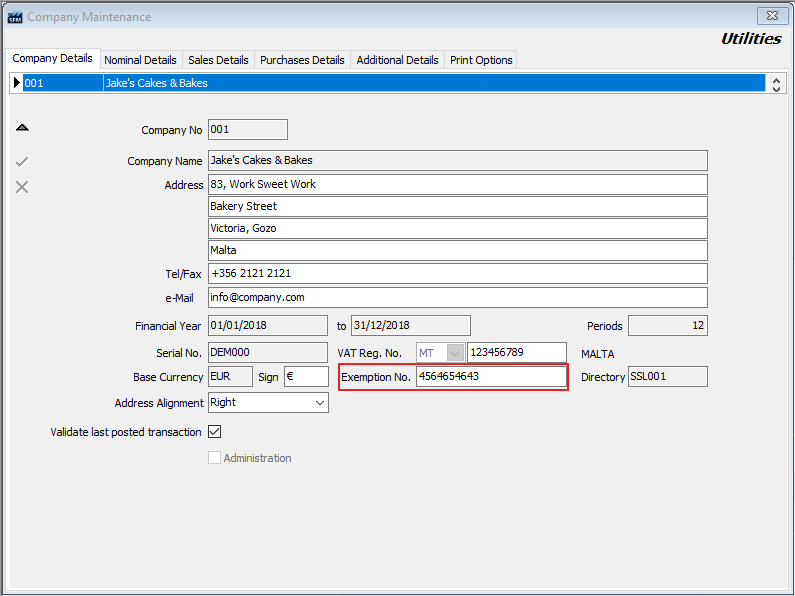Click the X cancel icon

22,187
